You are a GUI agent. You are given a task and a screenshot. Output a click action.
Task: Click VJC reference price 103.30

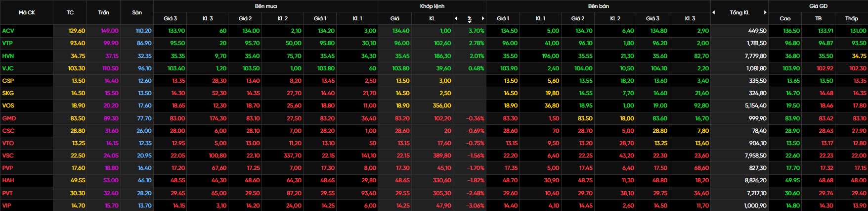click(x=77, y=68)
